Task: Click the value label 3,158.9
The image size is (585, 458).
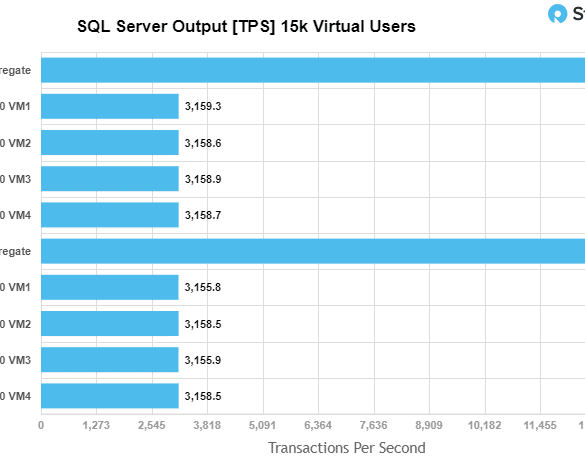Action: point(203,179)
